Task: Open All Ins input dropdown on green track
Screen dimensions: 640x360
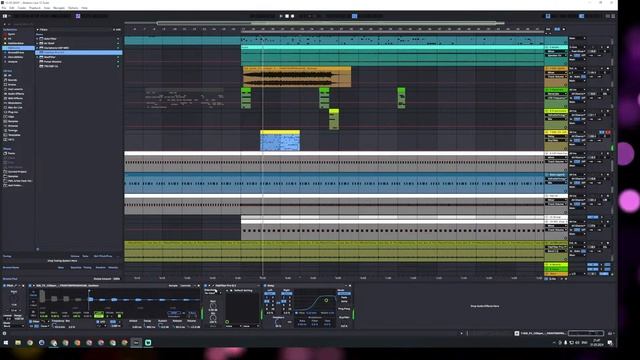Action: tap(577, 90)
